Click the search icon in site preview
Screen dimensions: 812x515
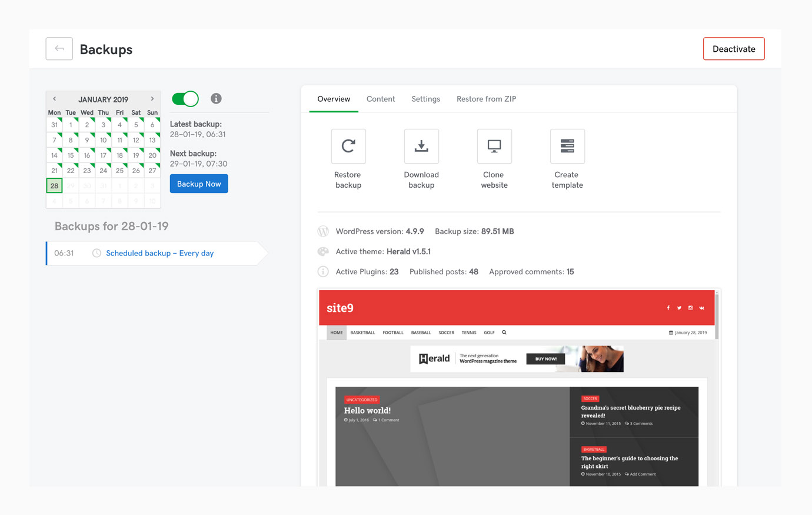point(504,333)
